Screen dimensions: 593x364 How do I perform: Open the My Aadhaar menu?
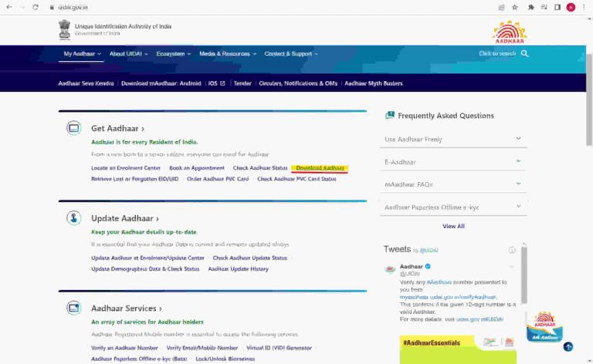tap(82, 54)
